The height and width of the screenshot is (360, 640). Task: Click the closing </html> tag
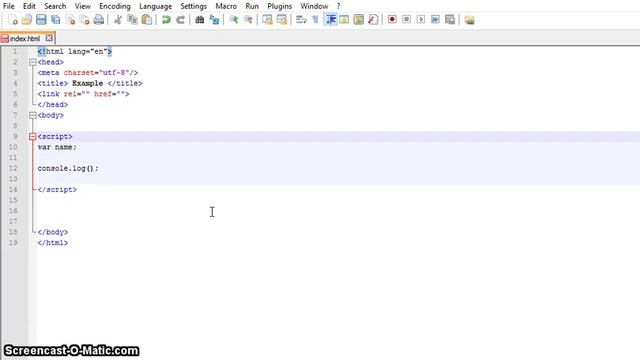point(53,242)
